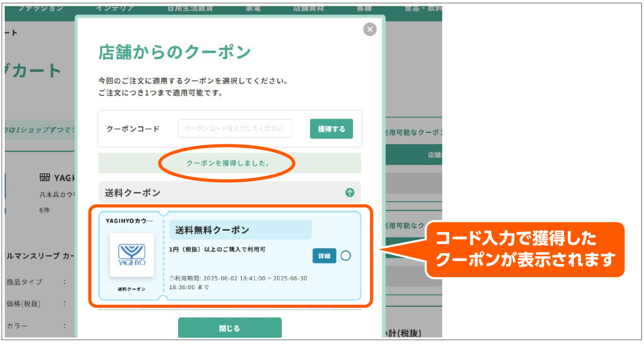Close the coupon dialog with the X icon

pos(370,30)
